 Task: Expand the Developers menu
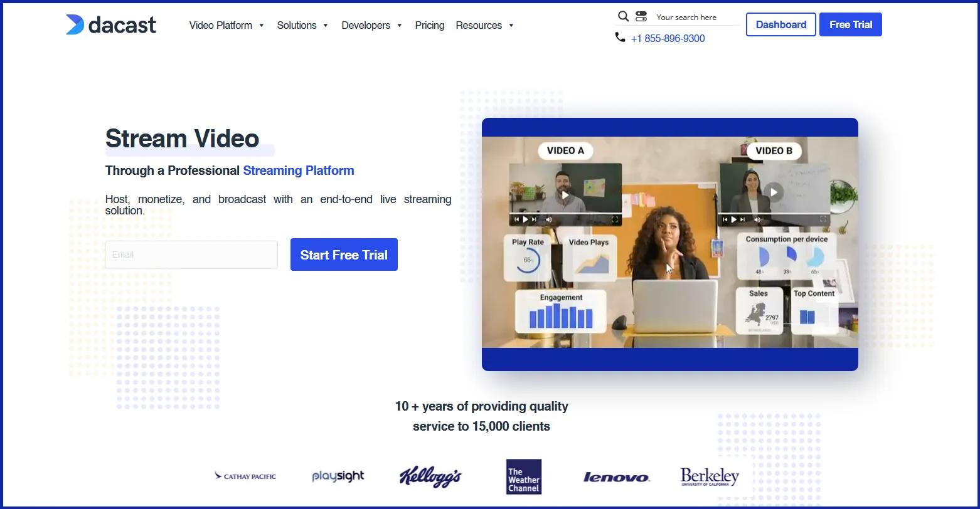[x=371, y=26]
